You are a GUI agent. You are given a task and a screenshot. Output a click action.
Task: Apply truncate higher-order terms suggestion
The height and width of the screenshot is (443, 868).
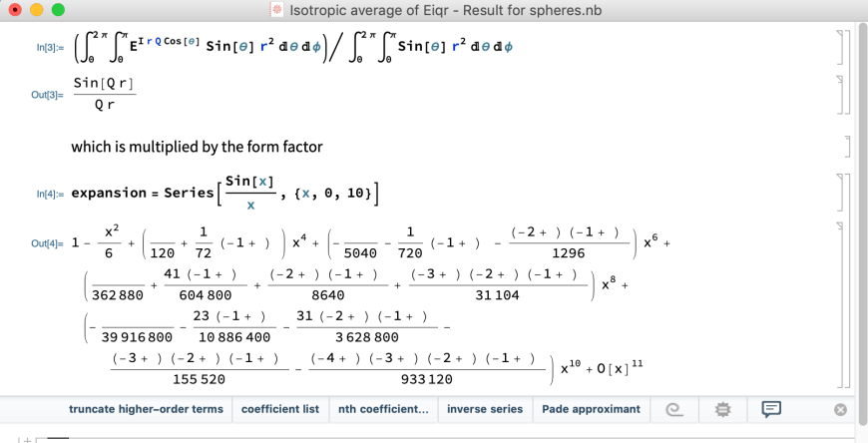(x=146, y=409)
